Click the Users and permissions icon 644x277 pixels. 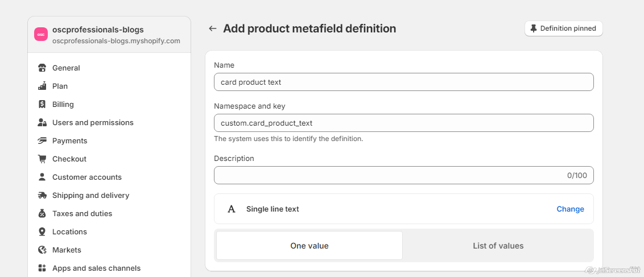pyautogui.click(x=42, y=122)
